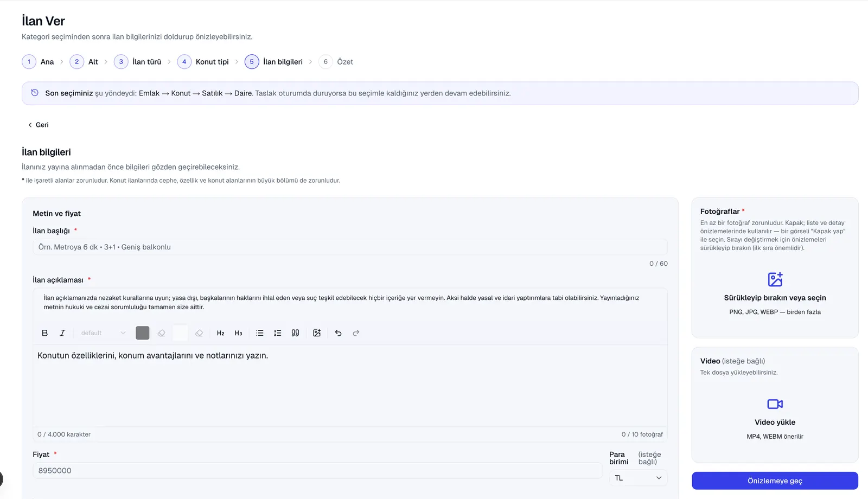This screenshot has height=499, width=868.
Task: Go to step 3 İlan türü
Action: [138, 62]
